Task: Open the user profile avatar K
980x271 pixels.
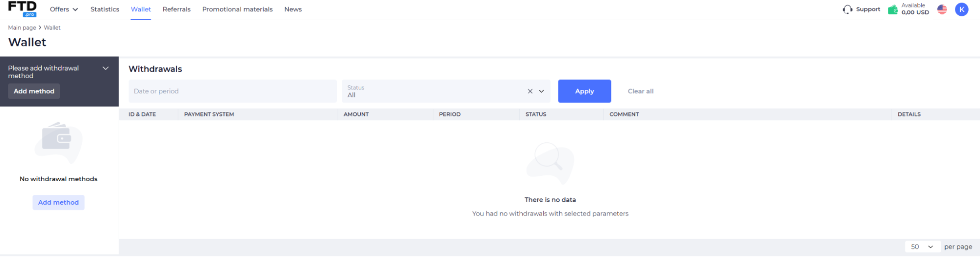Action: click(x=961, y=9)
